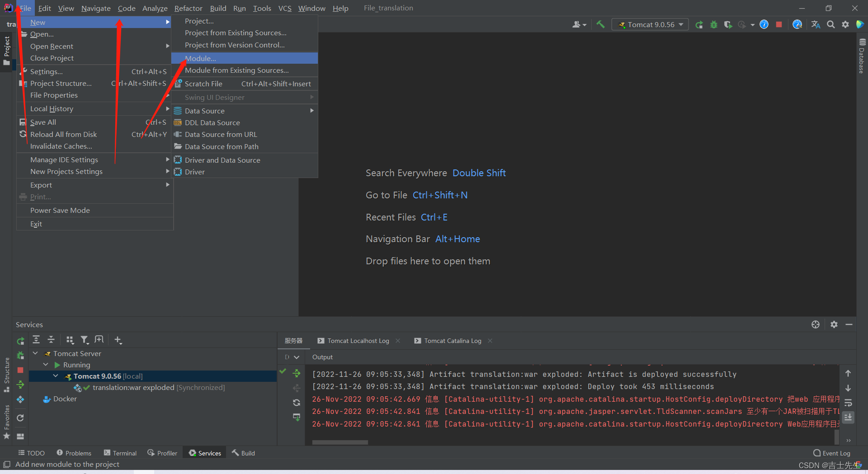The image size is (868, 474).
Task: Click Scratch File in New submenu
Action: (245, 84)
